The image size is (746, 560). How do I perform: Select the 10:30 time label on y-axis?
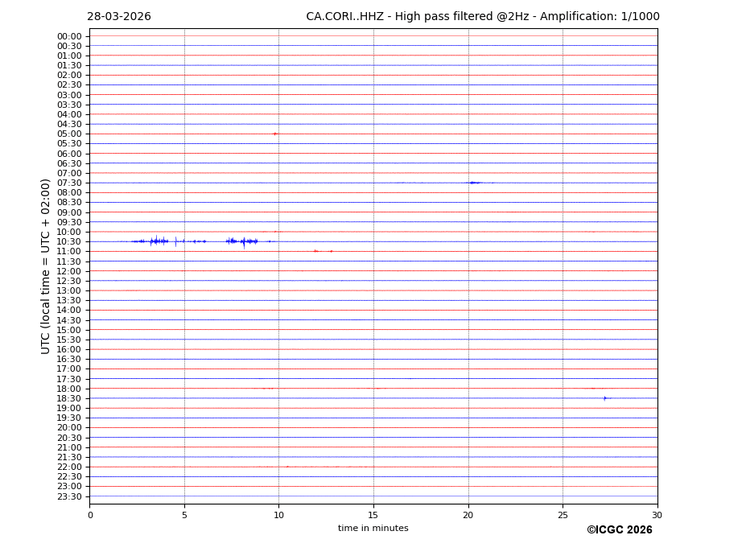tap(69, 241)
